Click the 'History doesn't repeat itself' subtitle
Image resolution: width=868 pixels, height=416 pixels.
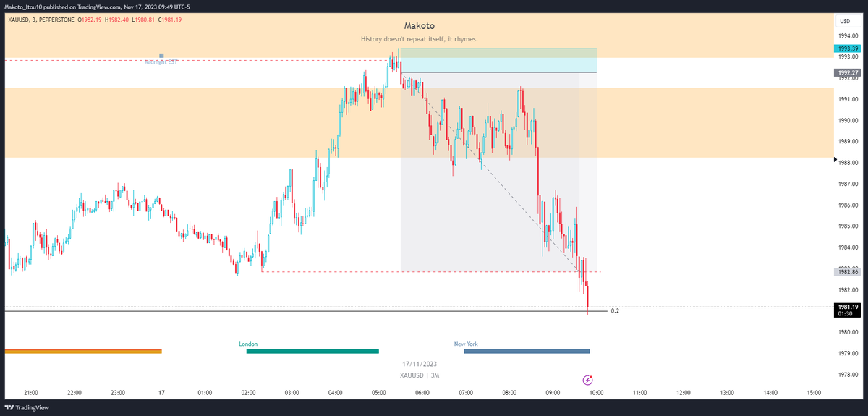tap(420, 39)
